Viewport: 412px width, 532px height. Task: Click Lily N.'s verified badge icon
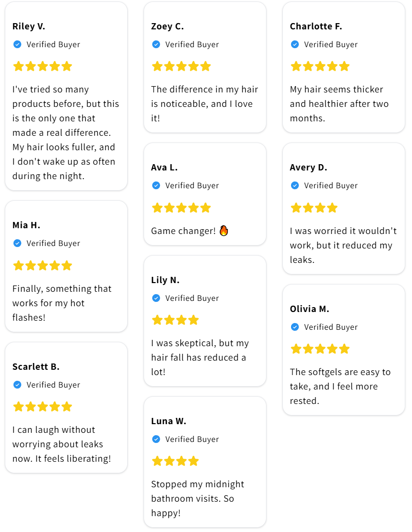(x=156, y=298)
